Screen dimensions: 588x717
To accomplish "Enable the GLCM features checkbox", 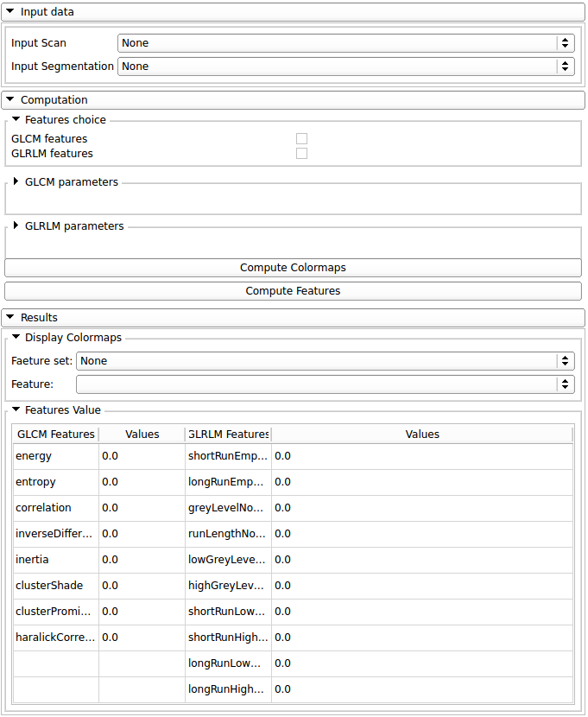I will tap(301, 139).
